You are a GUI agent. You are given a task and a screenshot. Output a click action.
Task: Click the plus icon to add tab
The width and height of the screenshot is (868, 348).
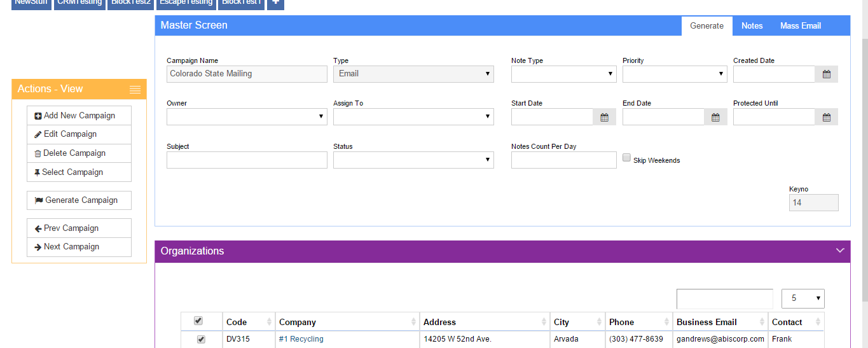point(275,3)
